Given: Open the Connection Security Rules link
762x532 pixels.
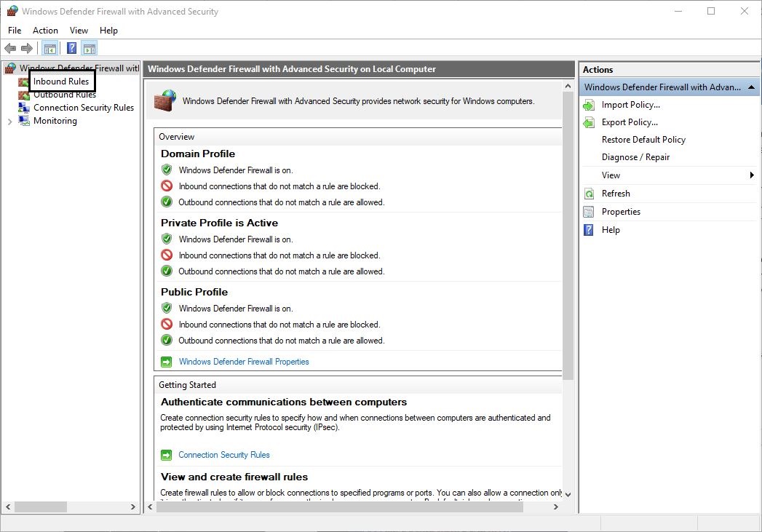Looking at the screenshot, I should (224, 456).
